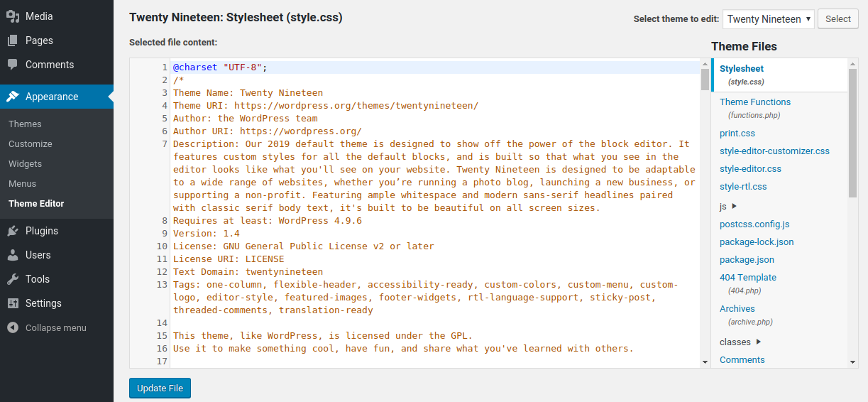Open style-editor.css file

(x=750, y=168)
